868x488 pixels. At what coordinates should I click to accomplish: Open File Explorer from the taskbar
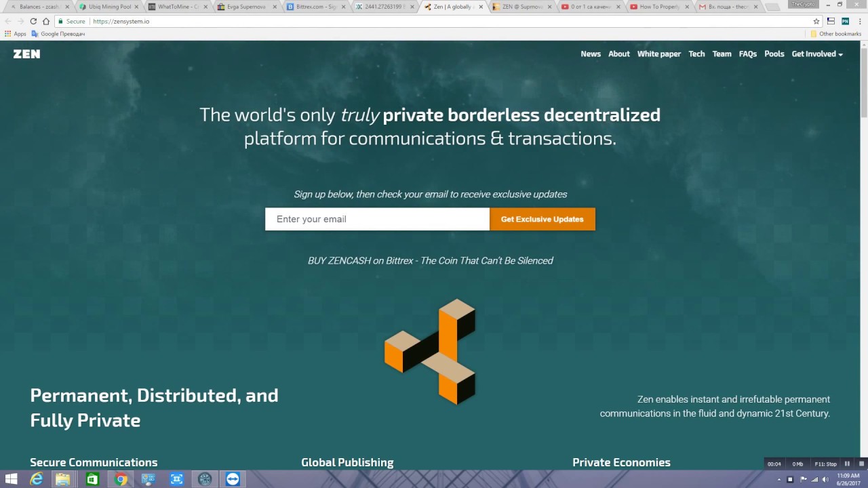coord(63,479)
